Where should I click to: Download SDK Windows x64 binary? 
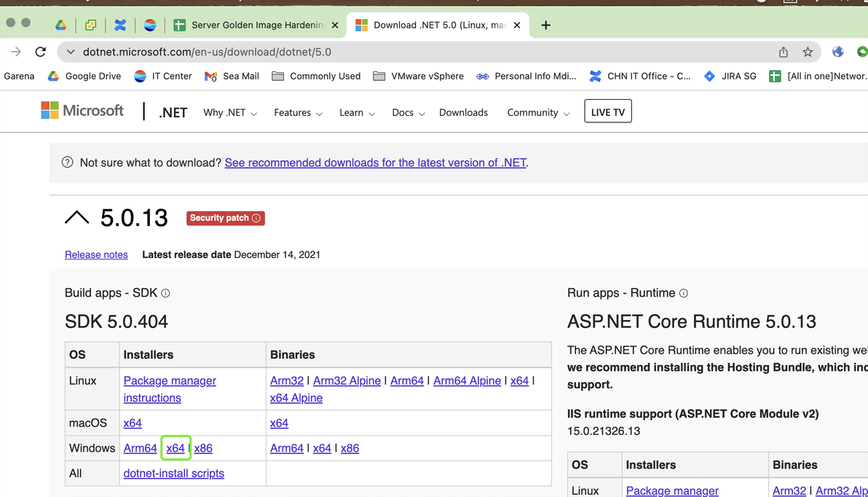point(322,447)
